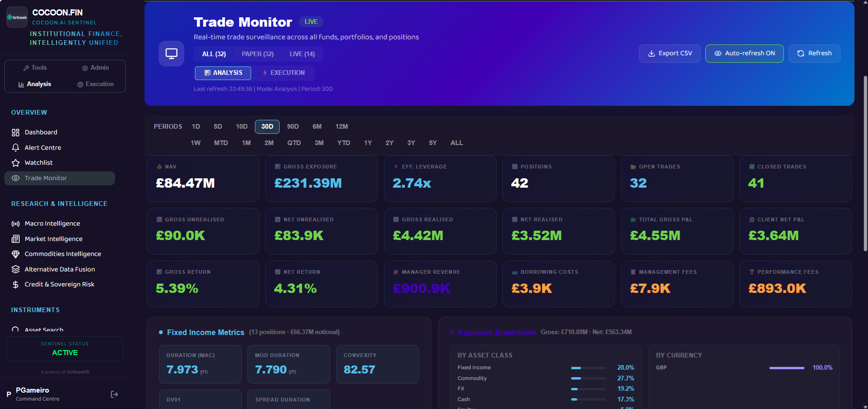Viewport: 868px width, 409px height.
Task: Click the Asset Search magnifier icon
Action: click(15, 329)
